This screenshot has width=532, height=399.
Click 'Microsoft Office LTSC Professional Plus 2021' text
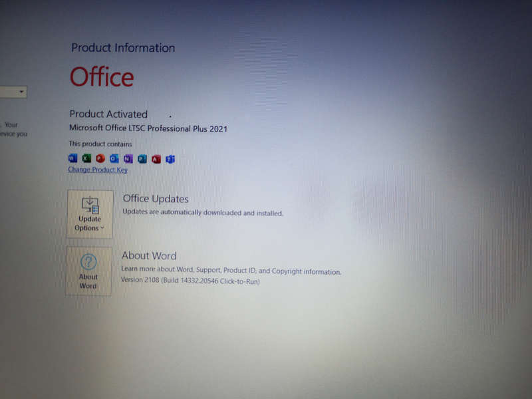[148, 128]
